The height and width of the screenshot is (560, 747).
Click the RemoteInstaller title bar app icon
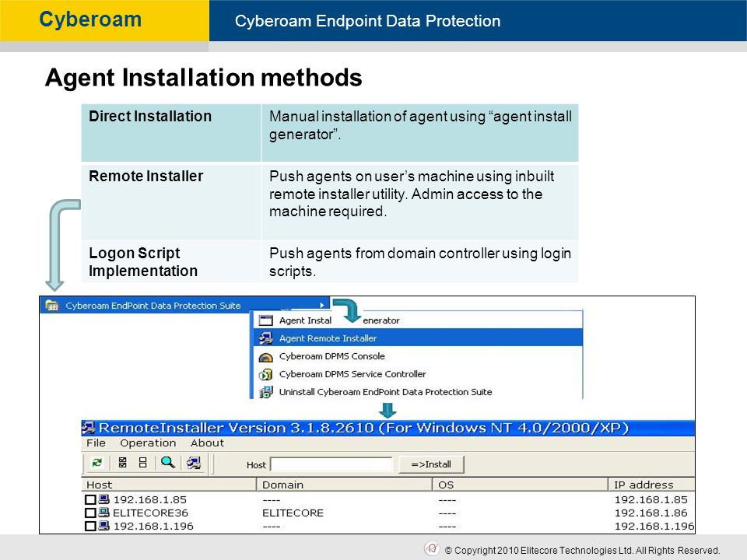pyautogui.click(x=88, y=428)
